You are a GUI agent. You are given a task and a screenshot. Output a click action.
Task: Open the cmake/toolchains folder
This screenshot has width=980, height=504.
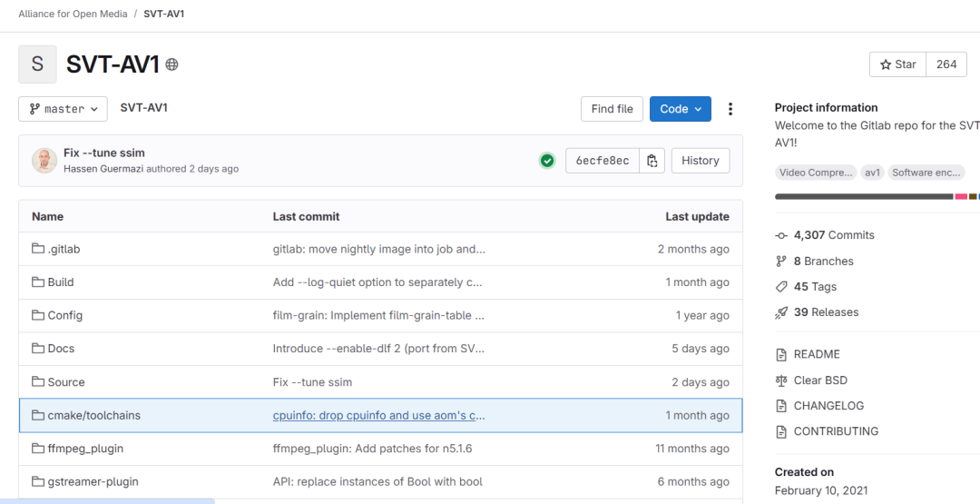coord(93,415)
